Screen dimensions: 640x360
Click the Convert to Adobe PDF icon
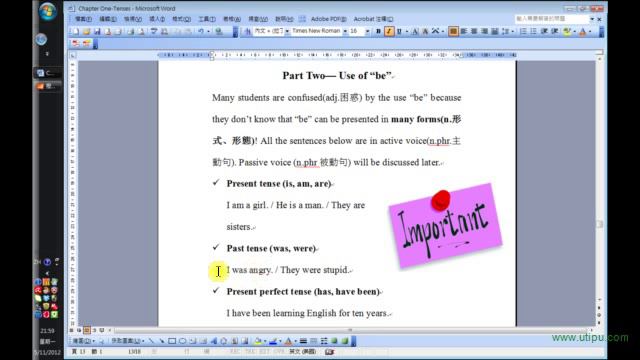pos(76,44)
